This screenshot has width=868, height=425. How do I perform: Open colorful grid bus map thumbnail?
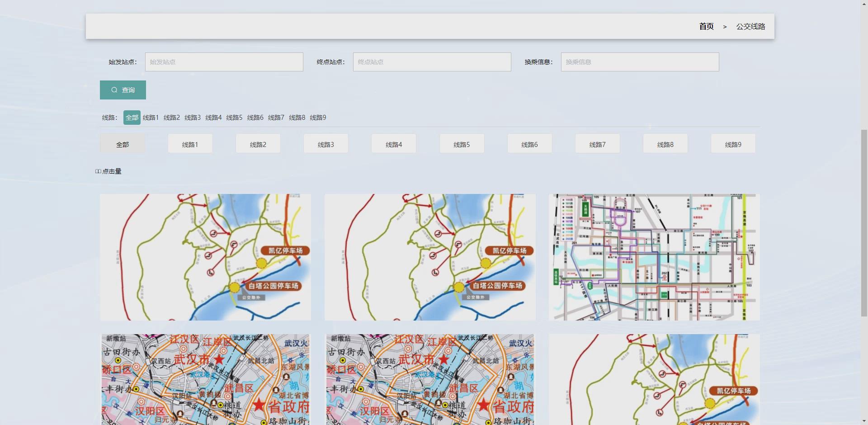point(654,257)
